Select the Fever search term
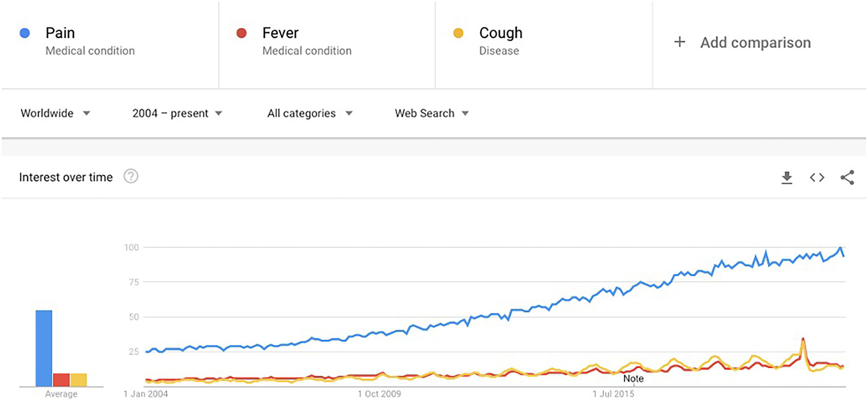This screenshot has width=868, height=407. pos(280,33)
